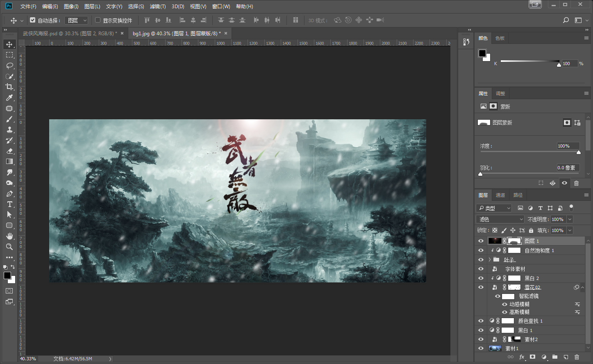Click the foreground color swatch in toolbar

[7, 275]
